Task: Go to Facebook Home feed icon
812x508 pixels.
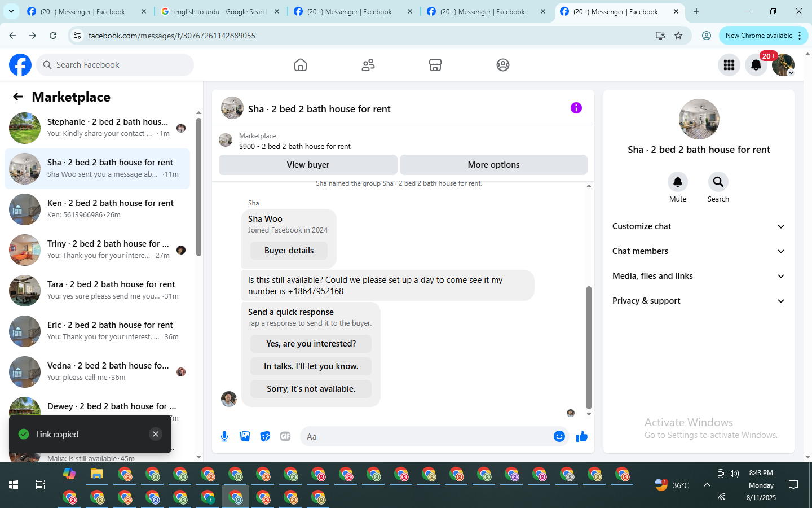Action: coord(301,65)
